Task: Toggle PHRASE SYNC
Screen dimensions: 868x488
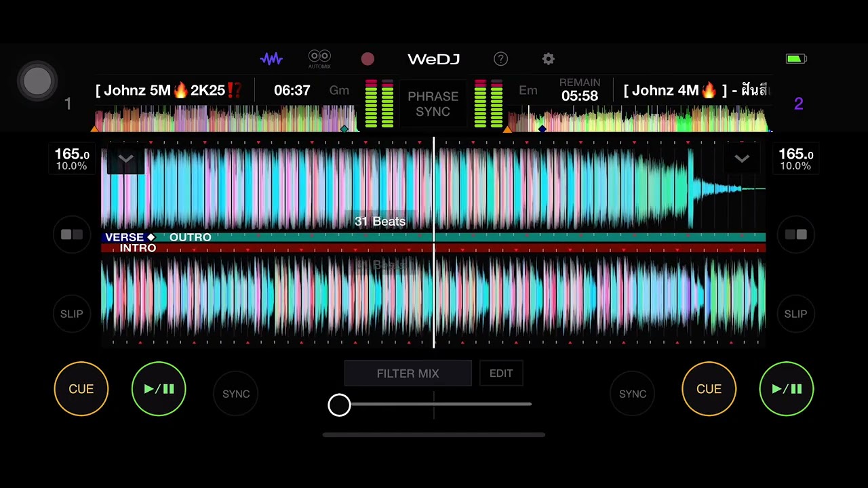Action: point(433,104)
